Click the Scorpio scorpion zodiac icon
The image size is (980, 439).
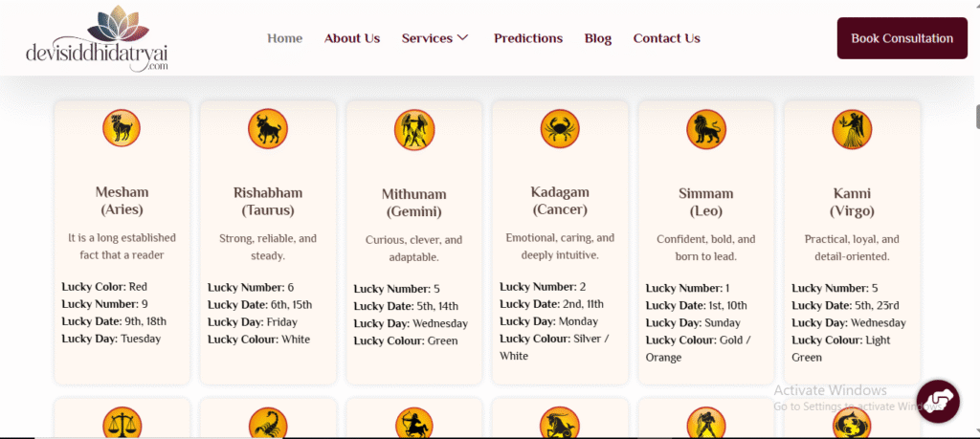pos(268,424)
